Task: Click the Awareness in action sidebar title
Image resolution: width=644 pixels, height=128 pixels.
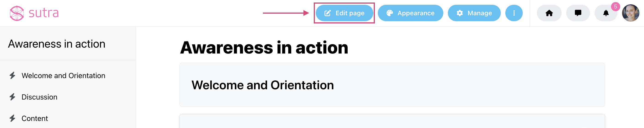Action: [57, 44]
